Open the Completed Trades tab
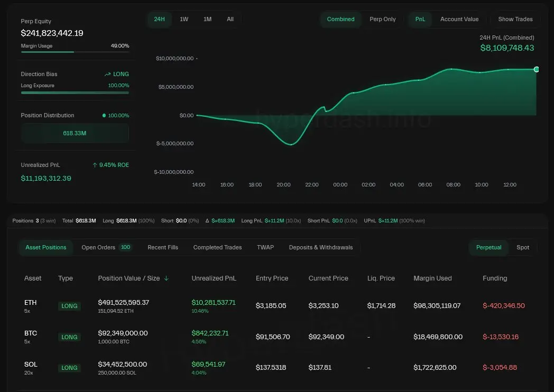Screen dimensions: 554x392 217,247
